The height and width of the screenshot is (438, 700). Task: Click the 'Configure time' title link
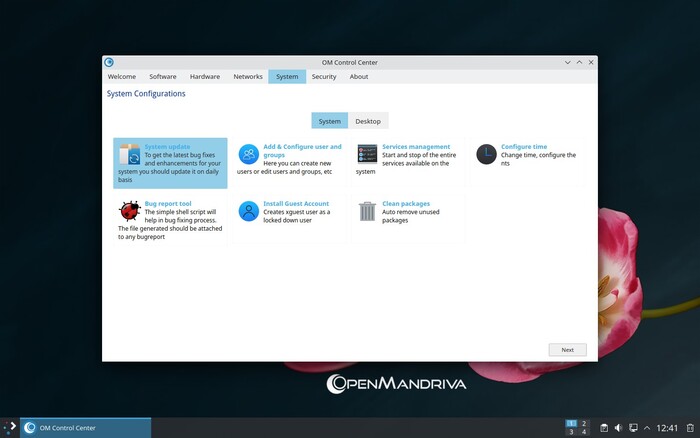[524, 146]
